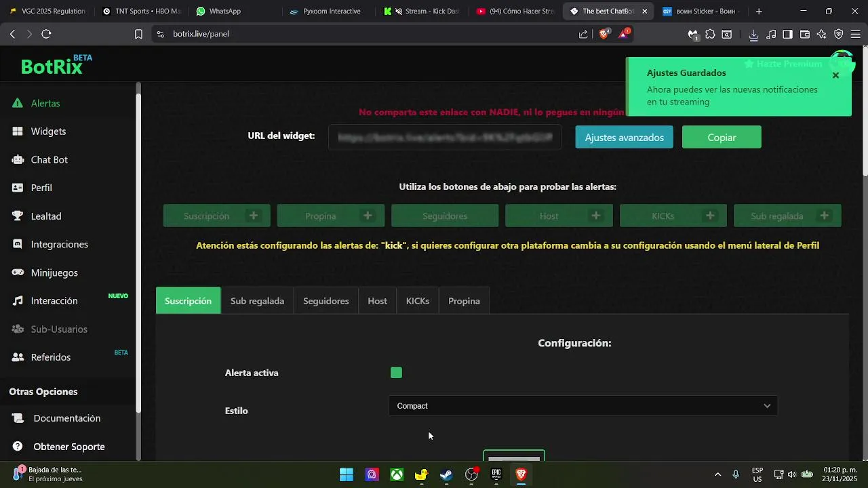This screenshot has width=868, height=488.
Task: Test KICKs alert button
Action: coord(673,216)
